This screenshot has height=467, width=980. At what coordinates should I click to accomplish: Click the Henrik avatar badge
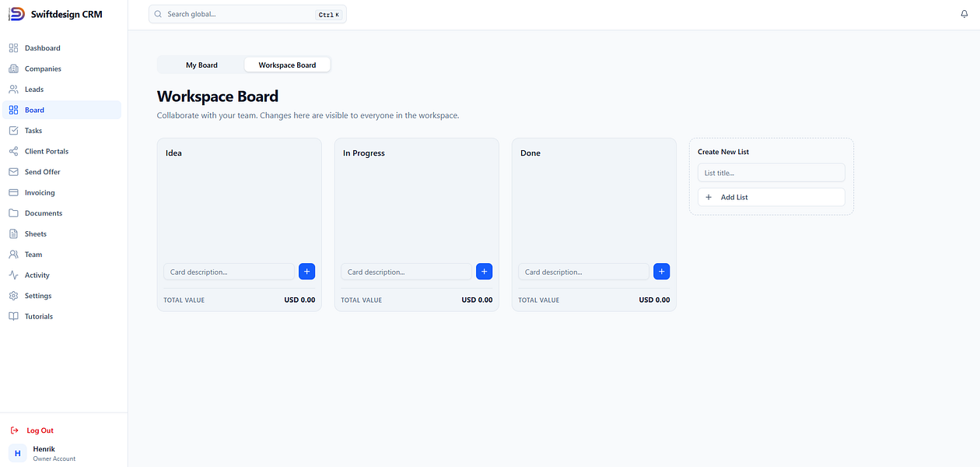17,453
